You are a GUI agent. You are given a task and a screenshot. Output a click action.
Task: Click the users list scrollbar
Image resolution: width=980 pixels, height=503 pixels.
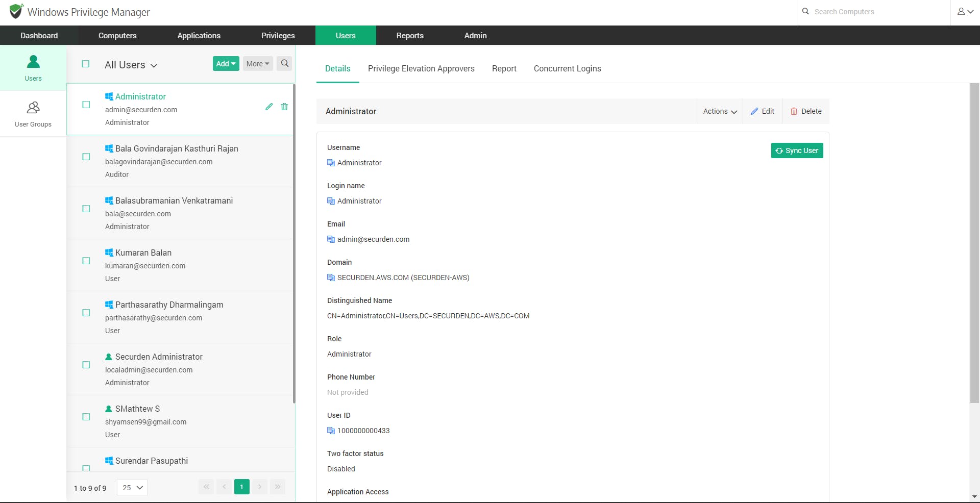(x=295, y=244)
